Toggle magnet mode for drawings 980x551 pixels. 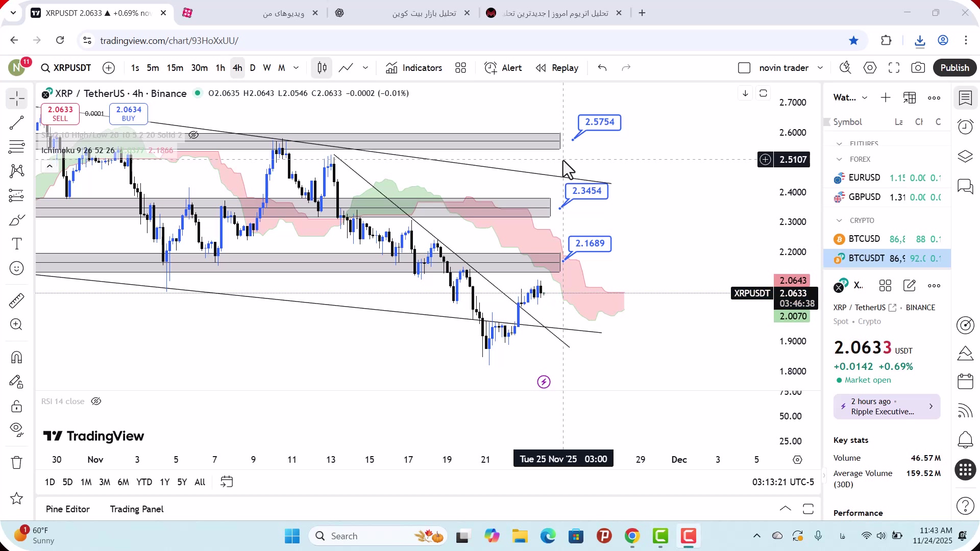(x=17, y=357)
